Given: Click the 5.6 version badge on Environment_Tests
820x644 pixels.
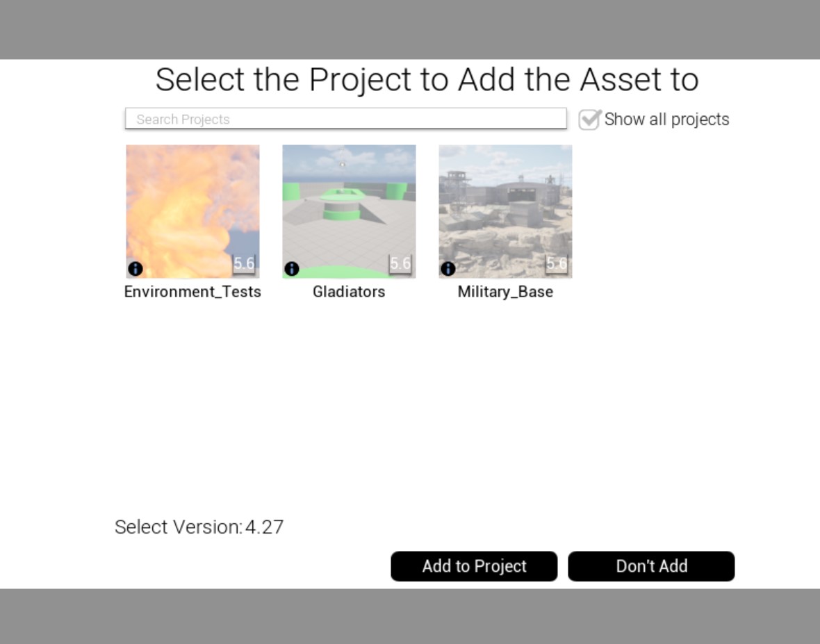Looking at the screenshot, I should click(244, 264).
